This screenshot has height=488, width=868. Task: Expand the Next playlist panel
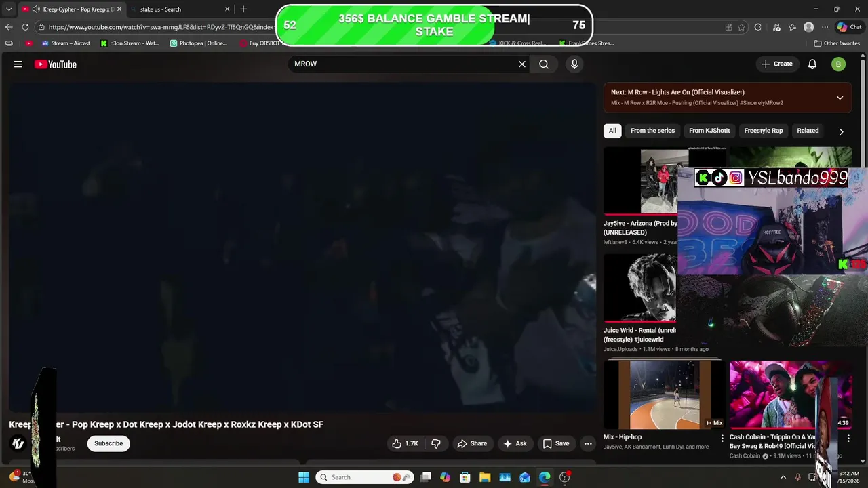(840, 98)
